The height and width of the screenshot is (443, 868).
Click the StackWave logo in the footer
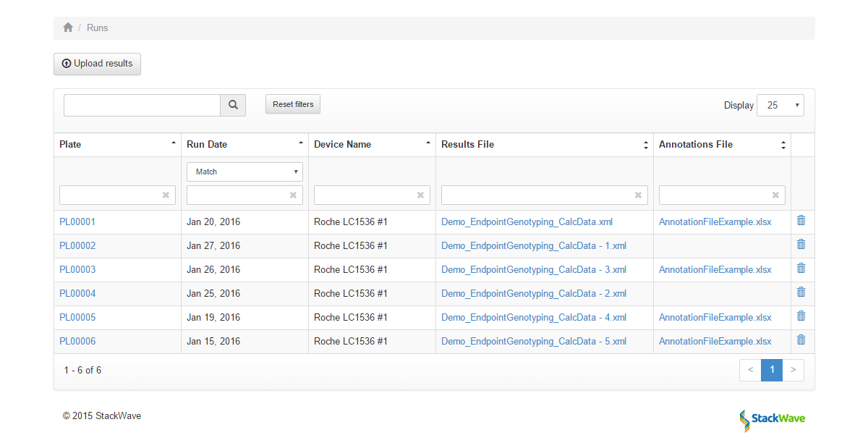771,420
